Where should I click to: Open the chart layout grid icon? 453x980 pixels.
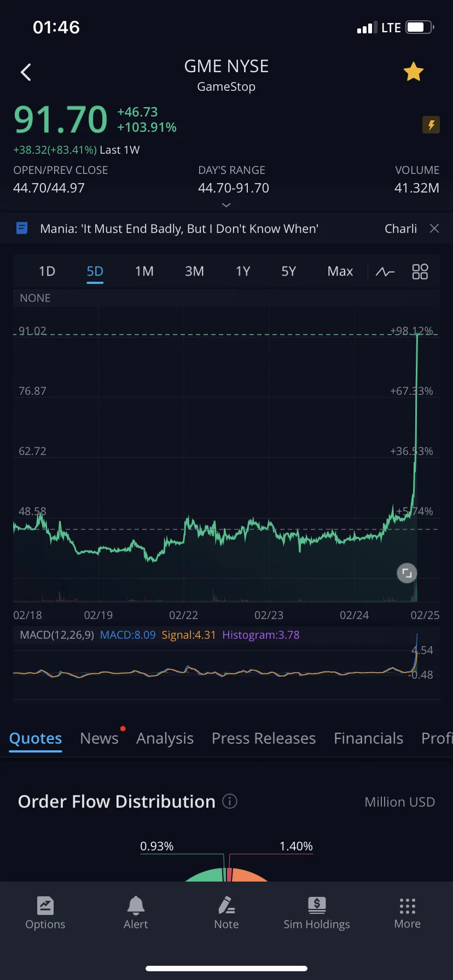(420, 272)
